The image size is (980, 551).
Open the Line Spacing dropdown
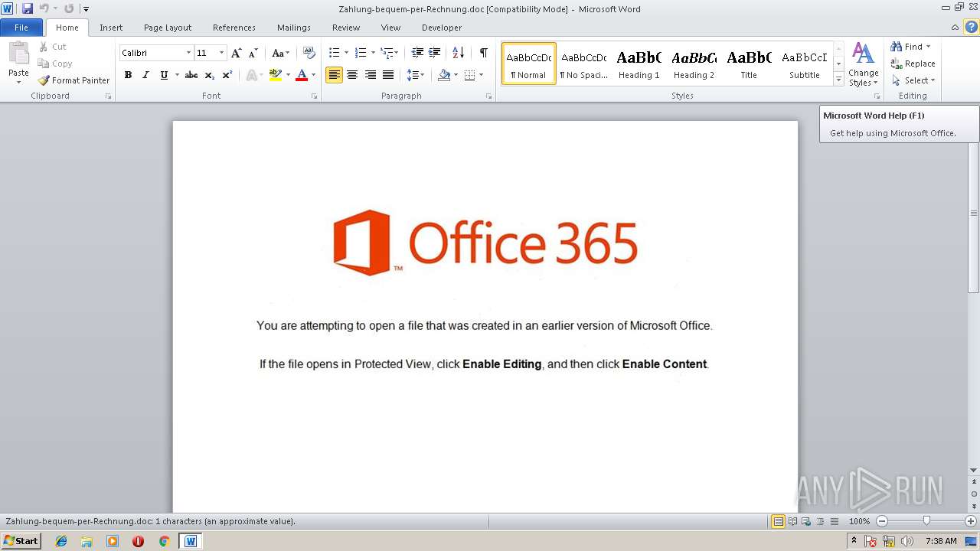click(x=415, y=75)
